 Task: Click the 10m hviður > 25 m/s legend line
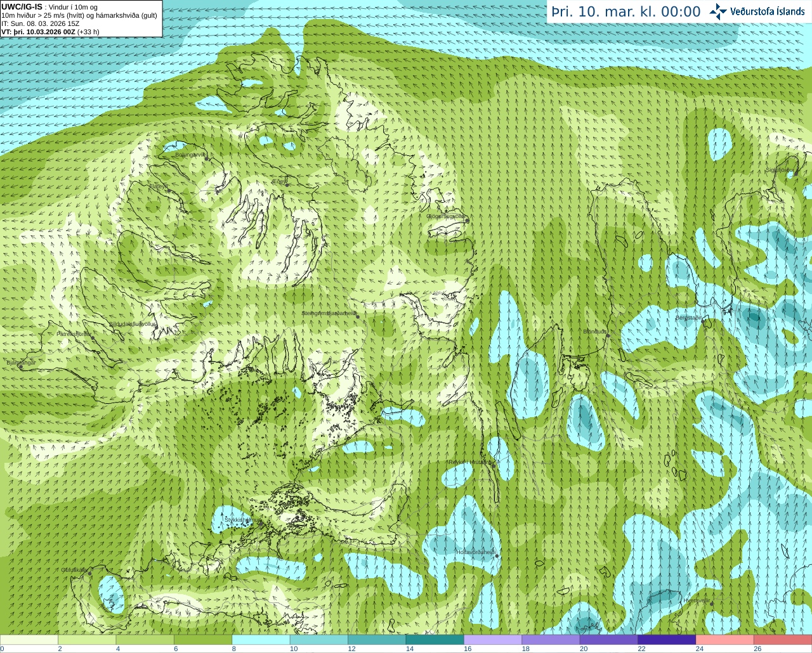point(79,15)
